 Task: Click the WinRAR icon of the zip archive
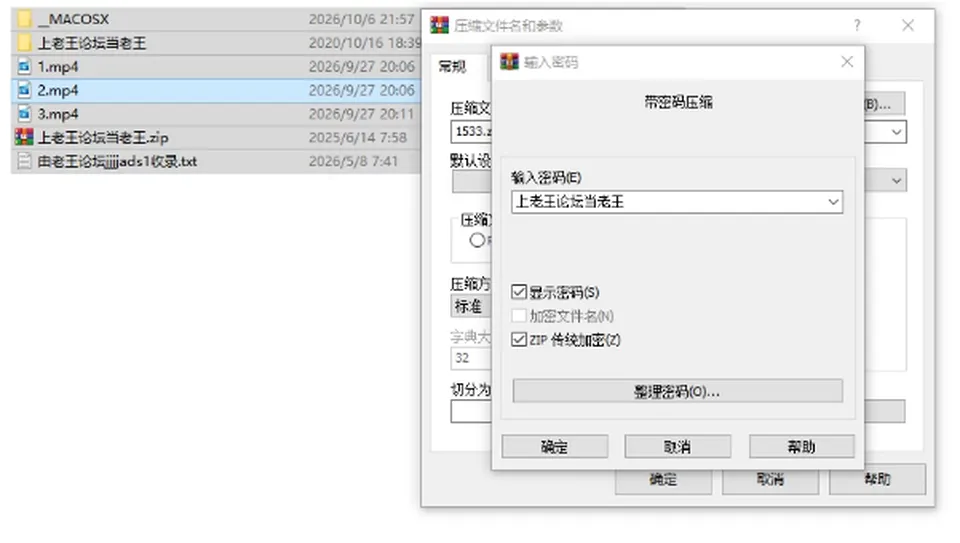click(24, 137)
